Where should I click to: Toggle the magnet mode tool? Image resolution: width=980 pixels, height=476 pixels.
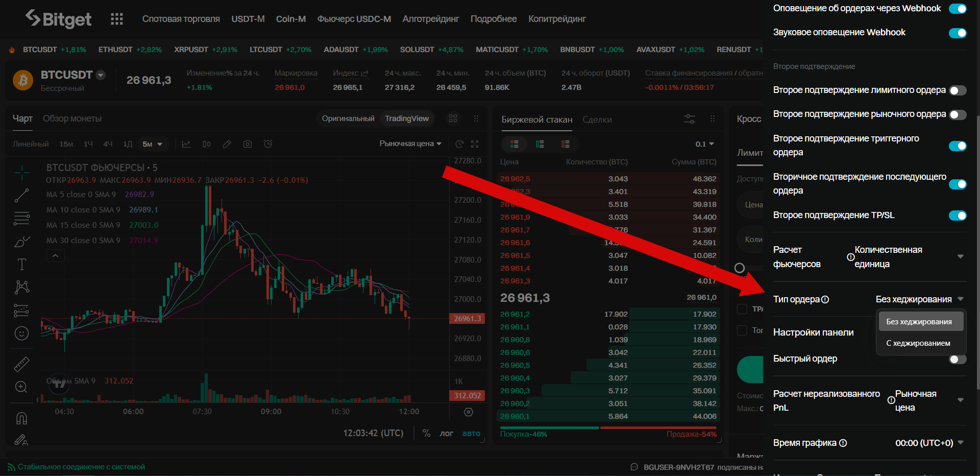[21, 418]
